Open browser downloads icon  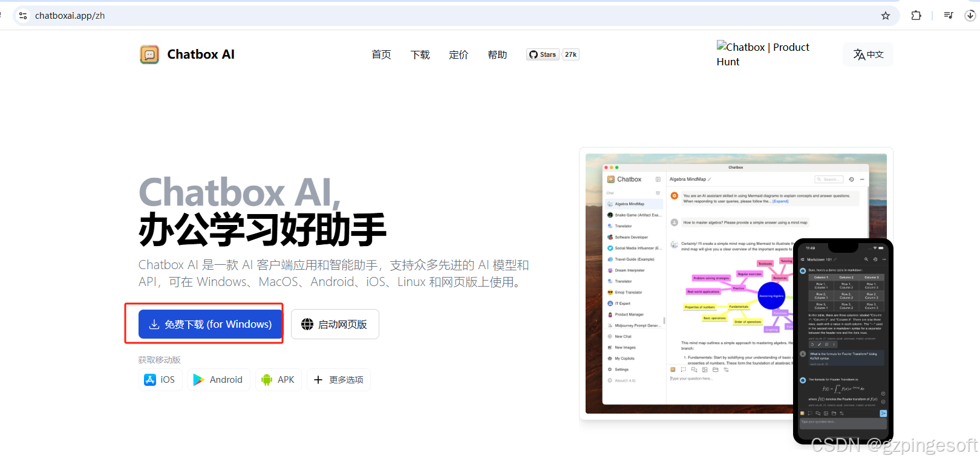click(970, 16)
